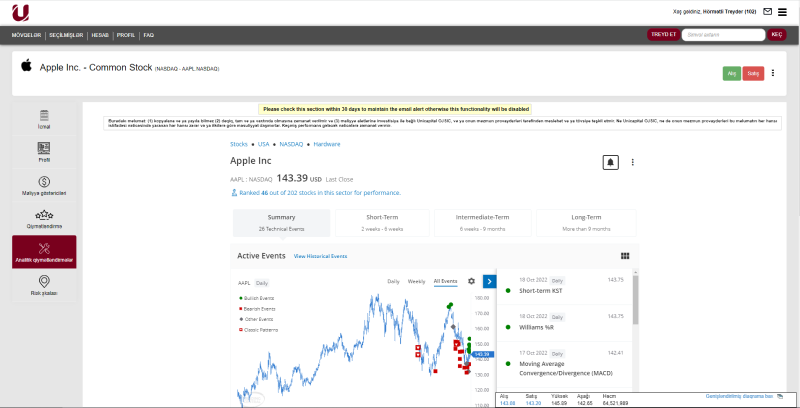Open the Risk ykalası sidebar item
Screen dimensions: 800x408
(x=44, y=285)
